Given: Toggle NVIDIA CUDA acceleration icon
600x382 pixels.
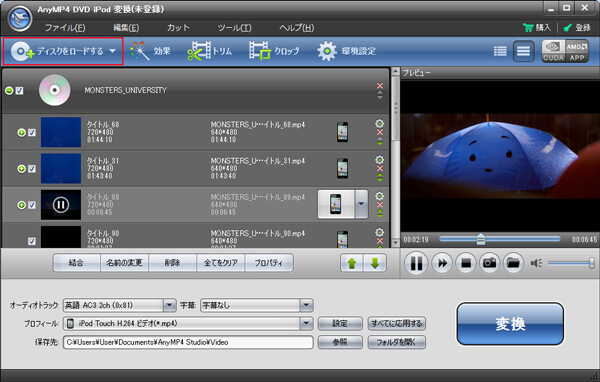Looking at the screenshot, I should click(x=553, y=51).
